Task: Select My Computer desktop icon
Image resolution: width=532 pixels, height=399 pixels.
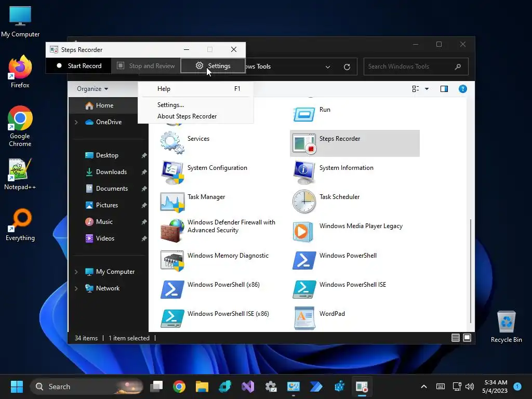Action: coord(20,21)
